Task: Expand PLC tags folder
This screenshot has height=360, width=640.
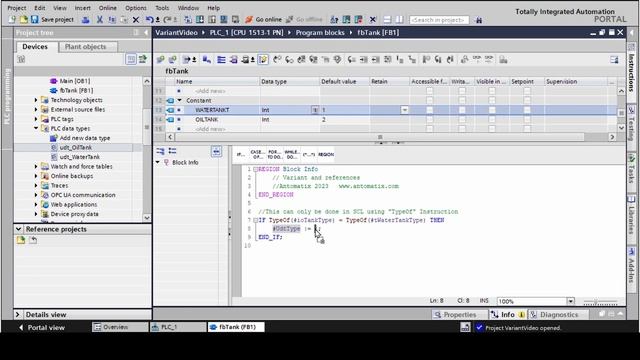Action: (36, 119)
